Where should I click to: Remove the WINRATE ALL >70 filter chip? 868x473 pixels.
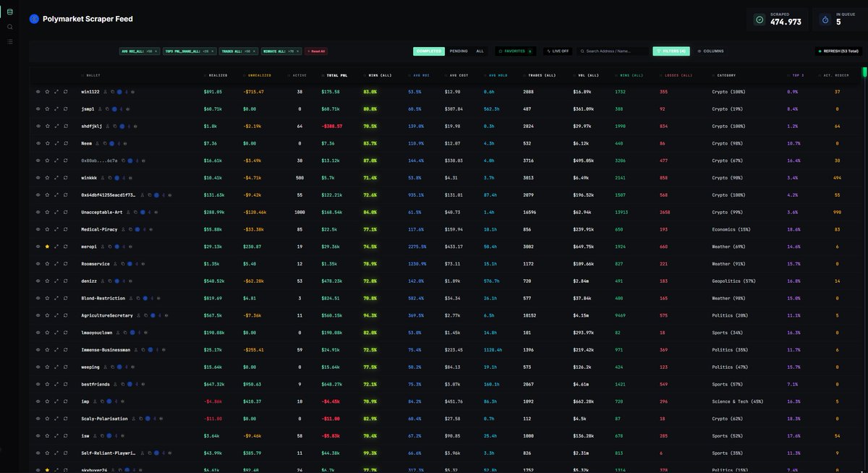click(x=297, y=51)
